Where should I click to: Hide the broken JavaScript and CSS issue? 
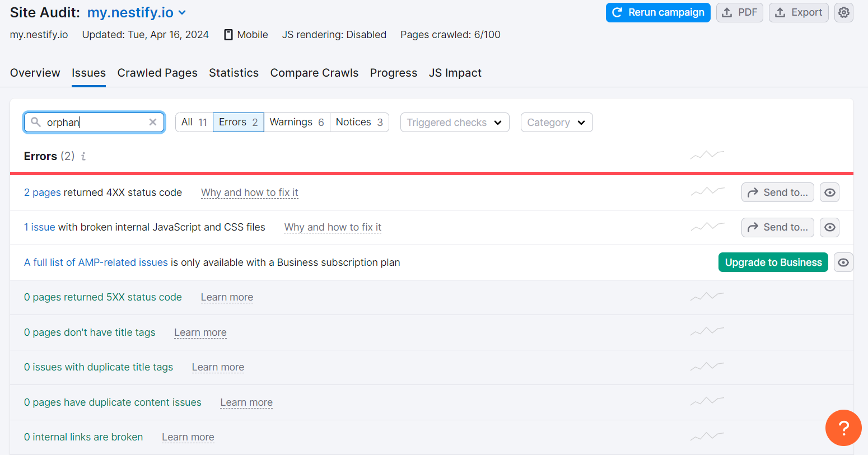[830, 227]
